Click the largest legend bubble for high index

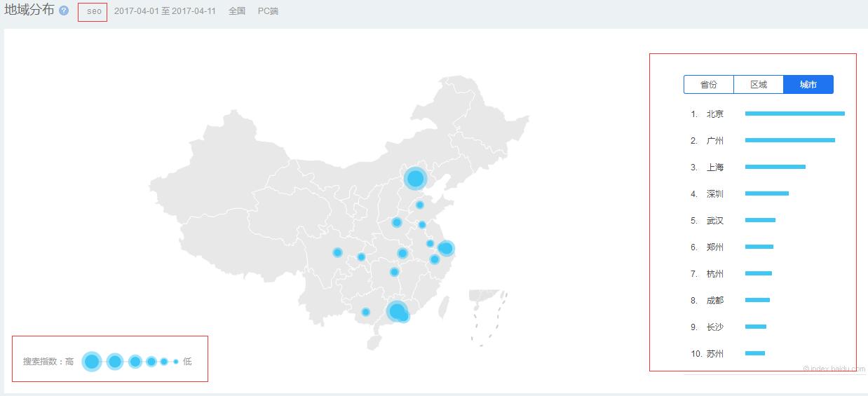(92, 362)
